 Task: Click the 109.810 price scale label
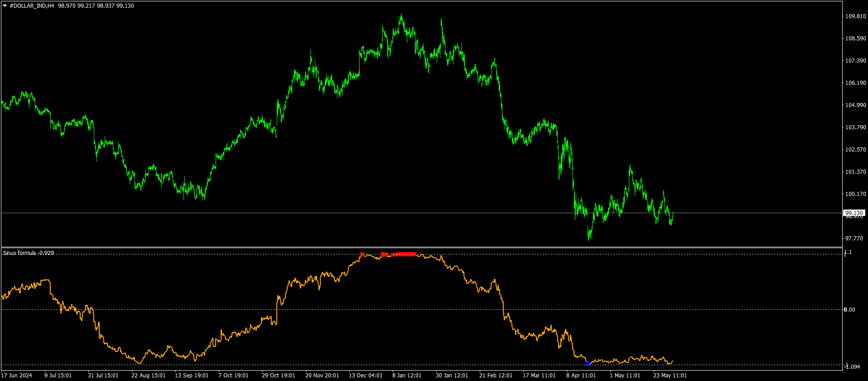tap(855, 16)
